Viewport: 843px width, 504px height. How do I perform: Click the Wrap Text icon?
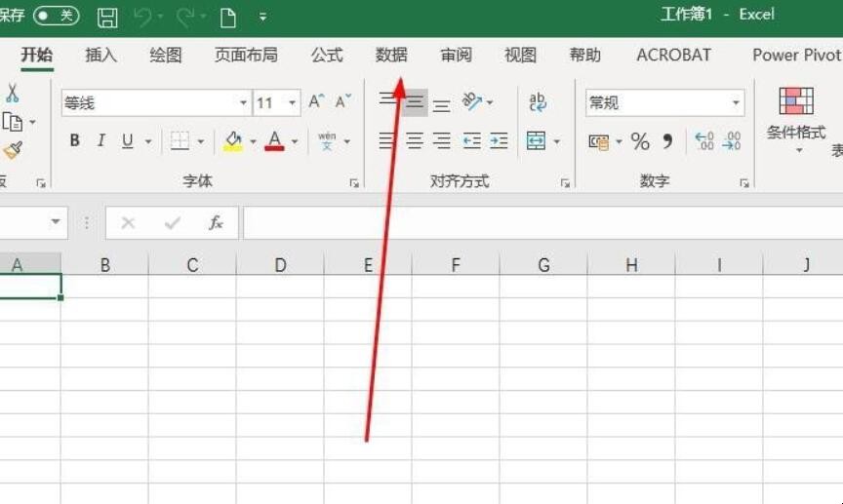point(537,101)
